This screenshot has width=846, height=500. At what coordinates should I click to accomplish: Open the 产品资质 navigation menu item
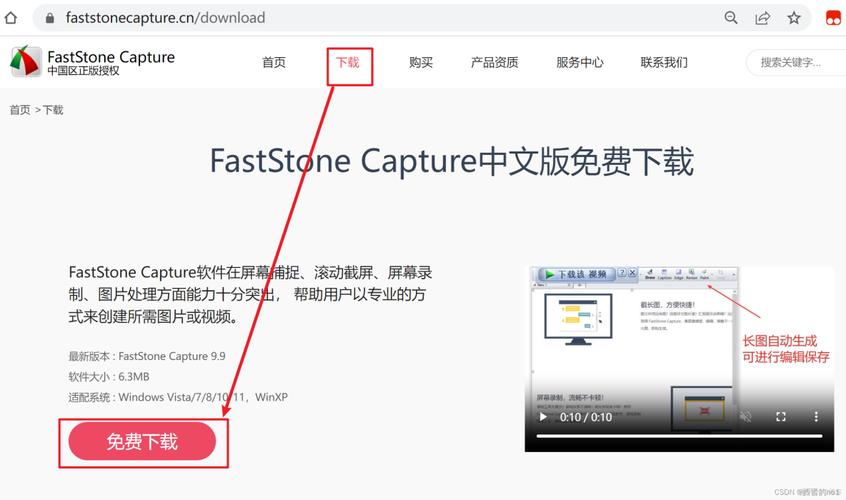click(x=494, y=63)
